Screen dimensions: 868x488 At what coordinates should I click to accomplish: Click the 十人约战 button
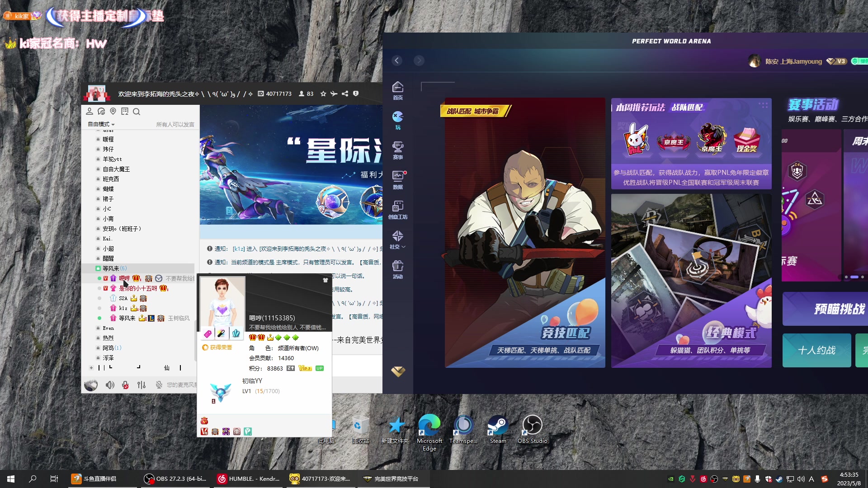coord(816,350)
